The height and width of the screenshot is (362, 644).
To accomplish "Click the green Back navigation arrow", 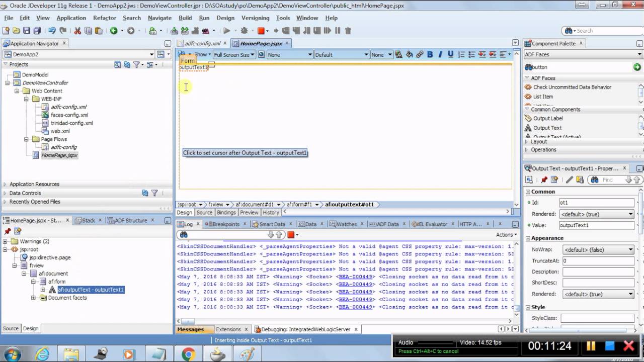I will coord(114,31).
